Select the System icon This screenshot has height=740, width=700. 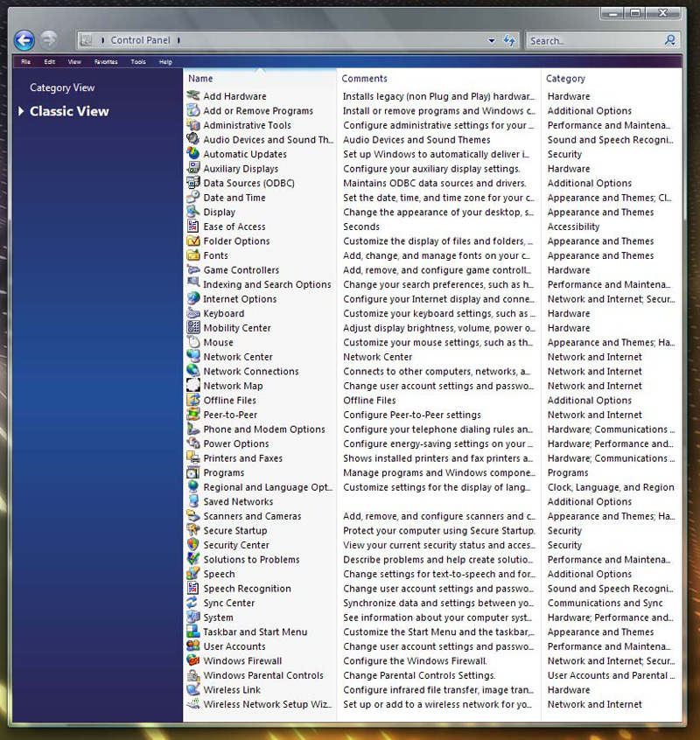pos(193,618)
